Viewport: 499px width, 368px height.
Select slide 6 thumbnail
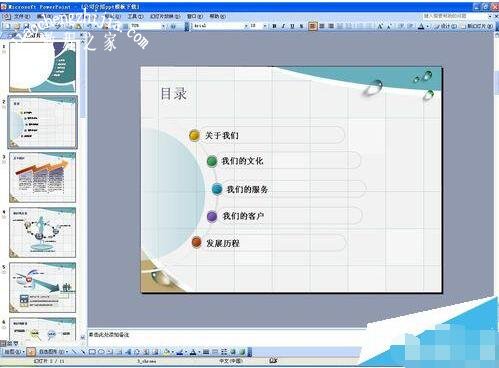point(43,329)
